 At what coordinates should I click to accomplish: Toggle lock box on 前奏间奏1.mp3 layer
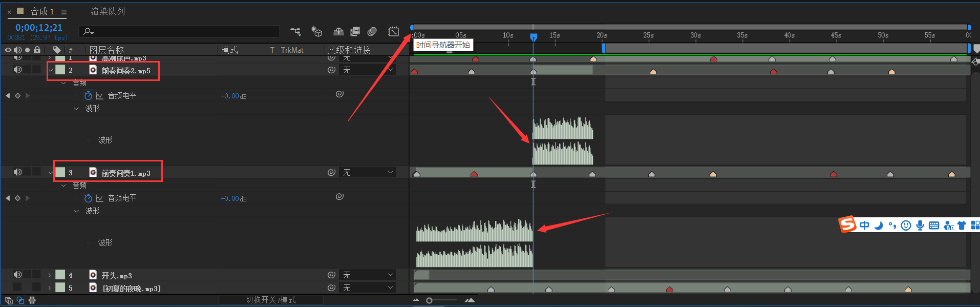tap(37, 172)
